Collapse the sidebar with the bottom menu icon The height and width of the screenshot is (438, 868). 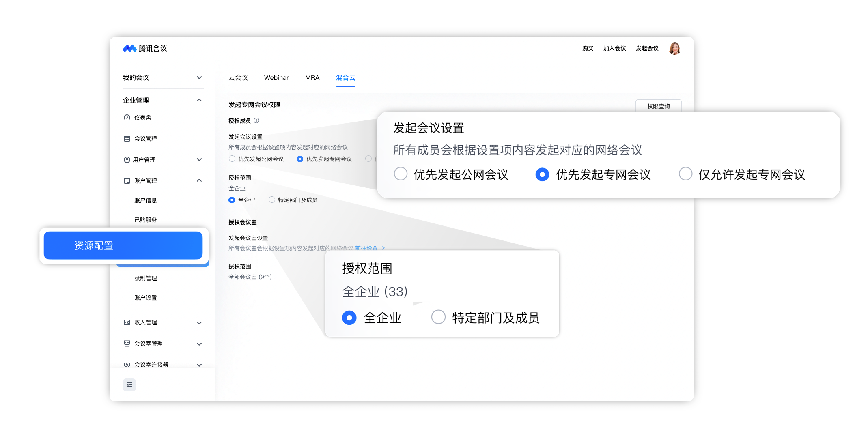(129, 385)
